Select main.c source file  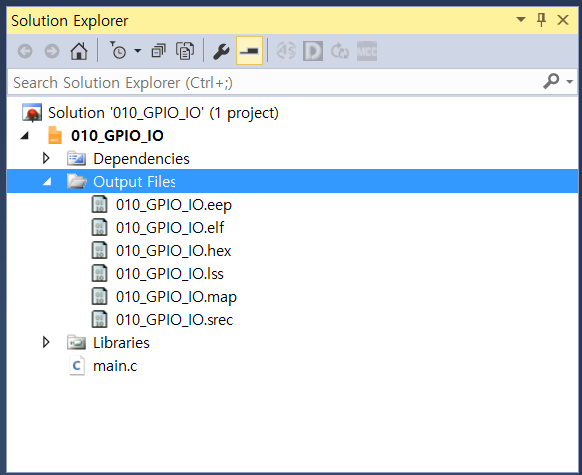(x=115, y=366)
